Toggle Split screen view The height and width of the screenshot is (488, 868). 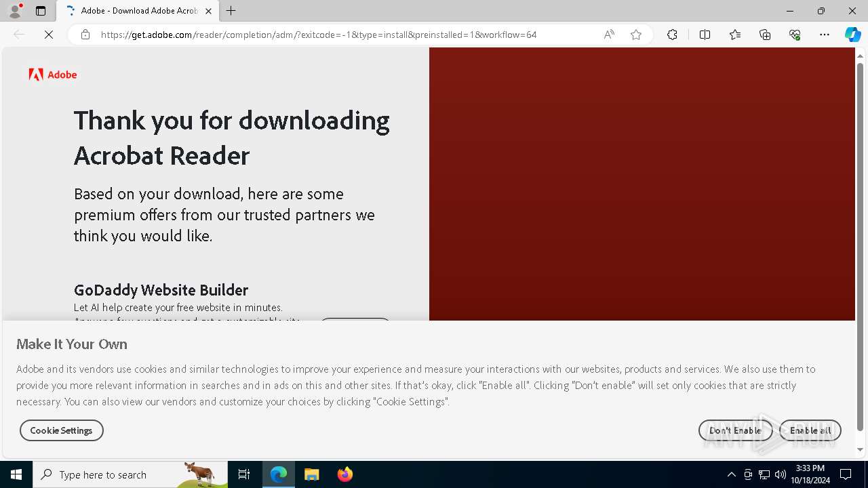pyautogui.click(x=705, y=35)
